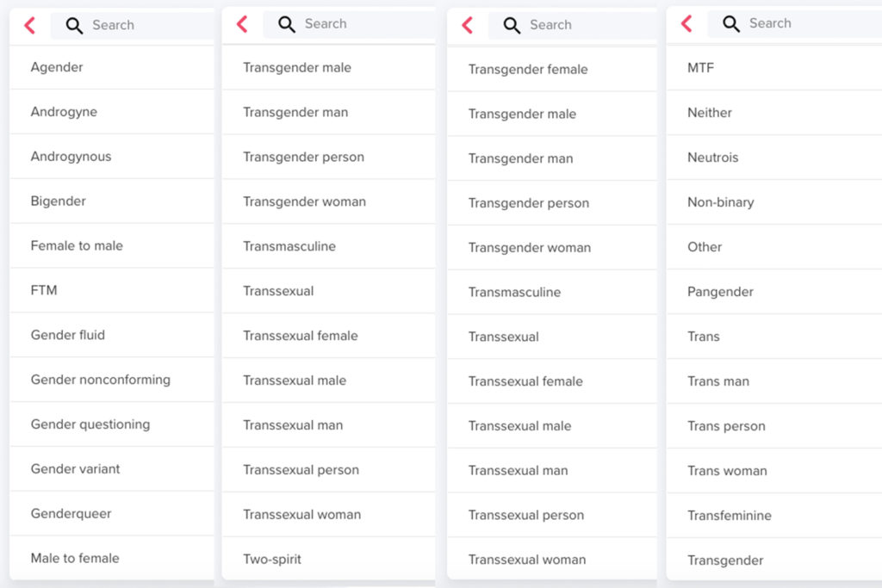Click the search magnifier icon in the third panel
Image resolution: width=882 pixels, height=588 pixels.
click(x=512, y=25)
